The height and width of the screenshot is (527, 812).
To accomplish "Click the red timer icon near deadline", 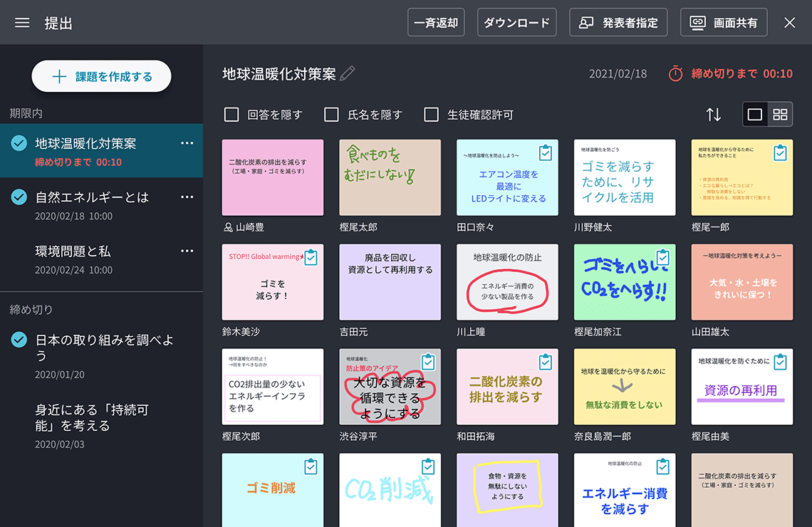I will (675, 73).
